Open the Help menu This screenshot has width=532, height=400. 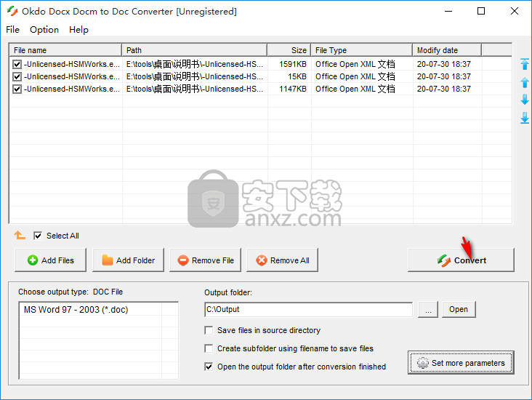(x=78, y=30)
